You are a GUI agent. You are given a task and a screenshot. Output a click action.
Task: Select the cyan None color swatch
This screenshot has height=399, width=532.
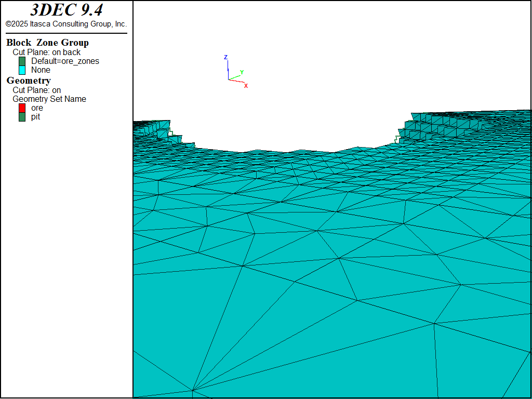coord(22,70)
